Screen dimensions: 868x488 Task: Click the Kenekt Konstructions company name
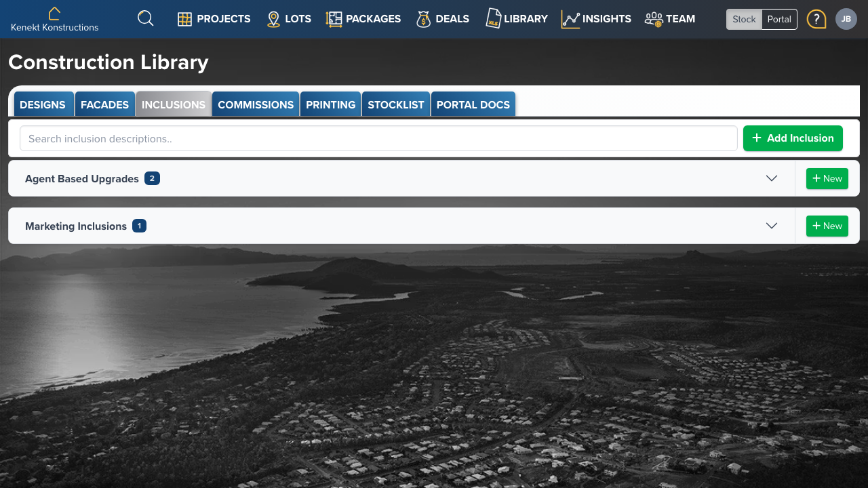[55, 28]
